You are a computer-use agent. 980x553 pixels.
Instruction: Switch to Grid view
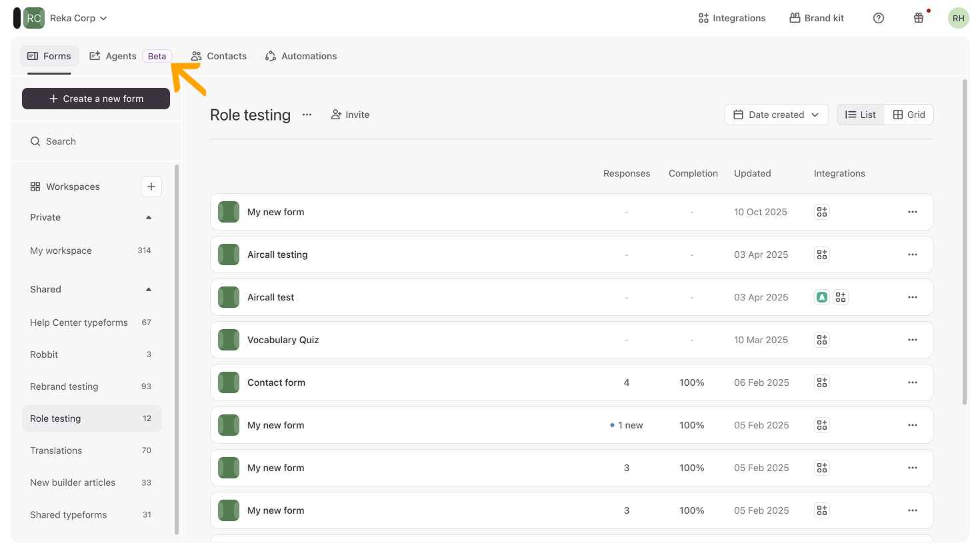(x=909, y=115)
